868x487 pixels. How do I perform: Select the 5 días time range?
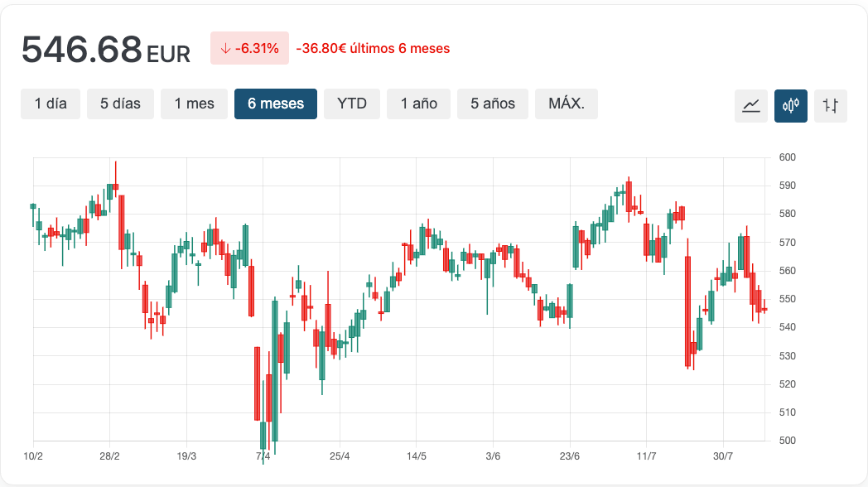pos(120,104)
